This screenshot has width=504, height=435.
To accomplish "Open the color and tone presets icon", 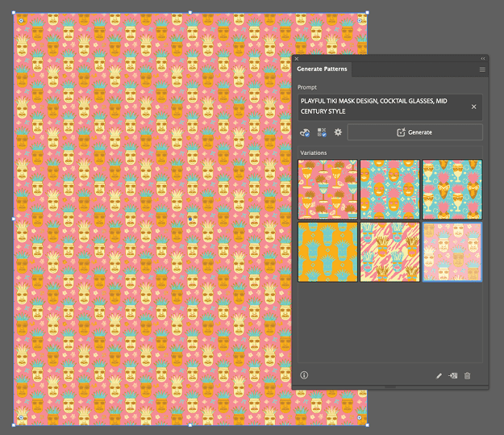I will 305,132.
